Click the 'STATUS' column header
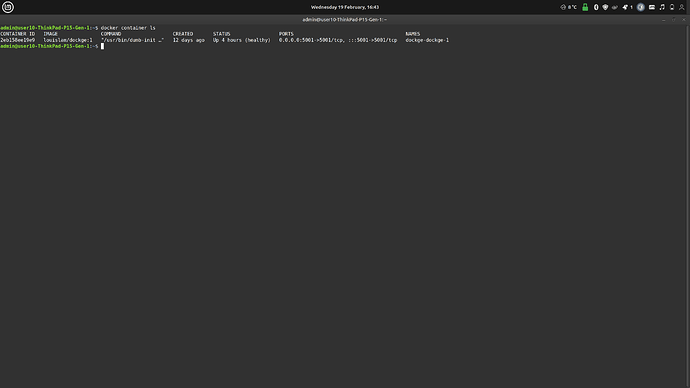The width and height of the screenshot is (690, 388). (222, 34)
